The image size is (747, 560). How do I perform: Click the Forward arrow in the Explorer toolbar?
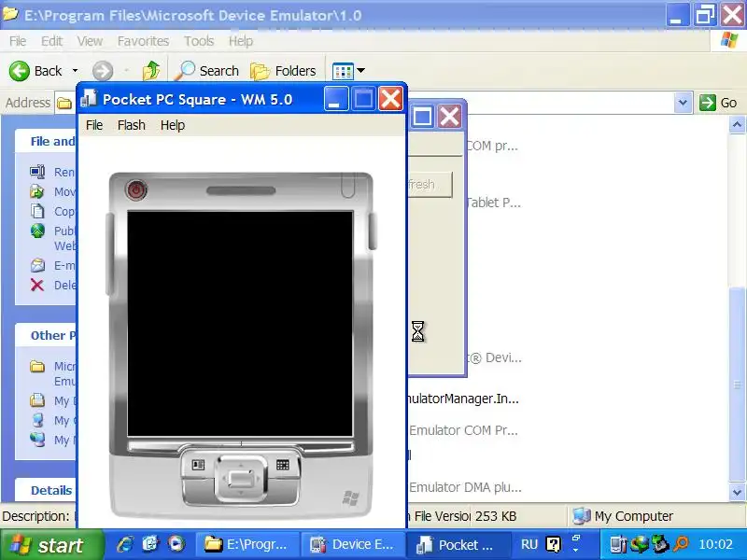coord(103,71)
